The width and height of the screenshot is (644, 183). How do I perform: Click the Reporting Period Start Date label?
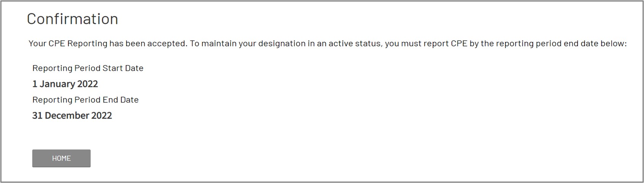pyautogui.click(x=88, y=68)
